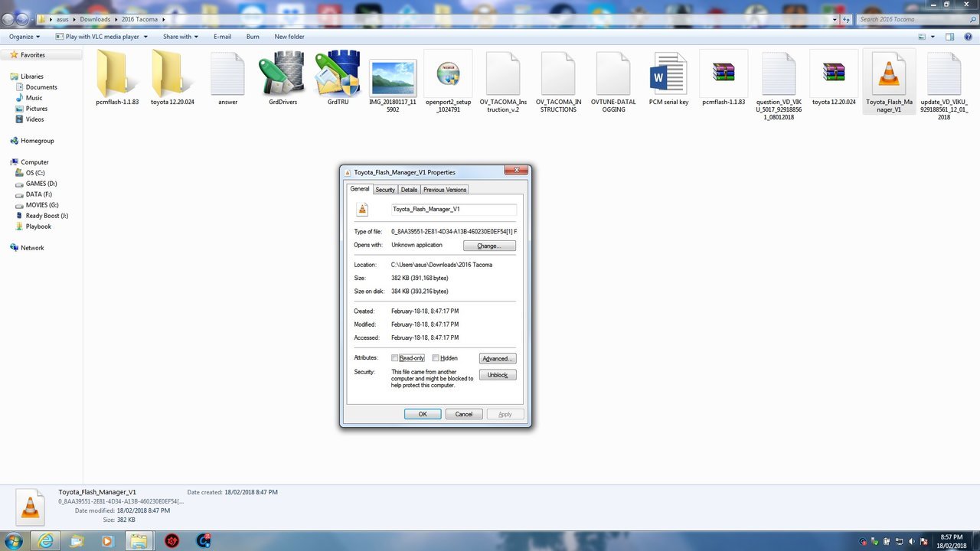Click the Windows Start button
The width and height of the screenshot is (980, 551).
pos(13,541)
